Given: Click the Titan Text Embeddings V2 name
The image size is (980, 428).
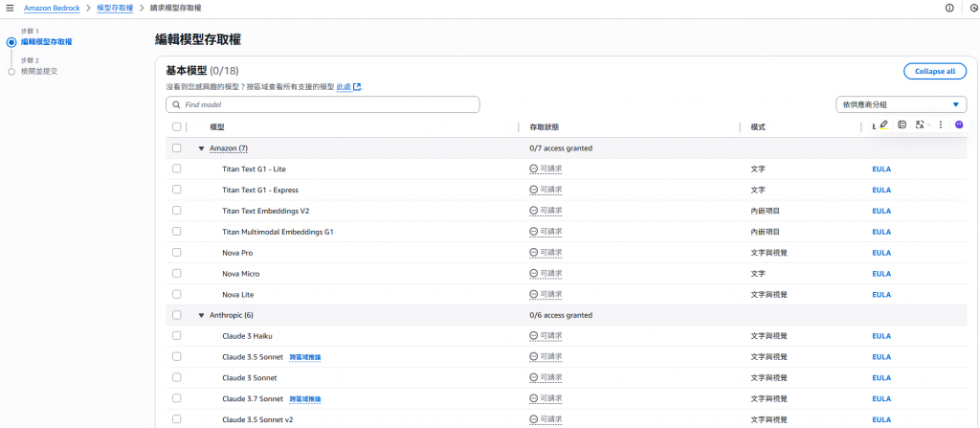Looking at the screenshot, I should tap(266, 211).
